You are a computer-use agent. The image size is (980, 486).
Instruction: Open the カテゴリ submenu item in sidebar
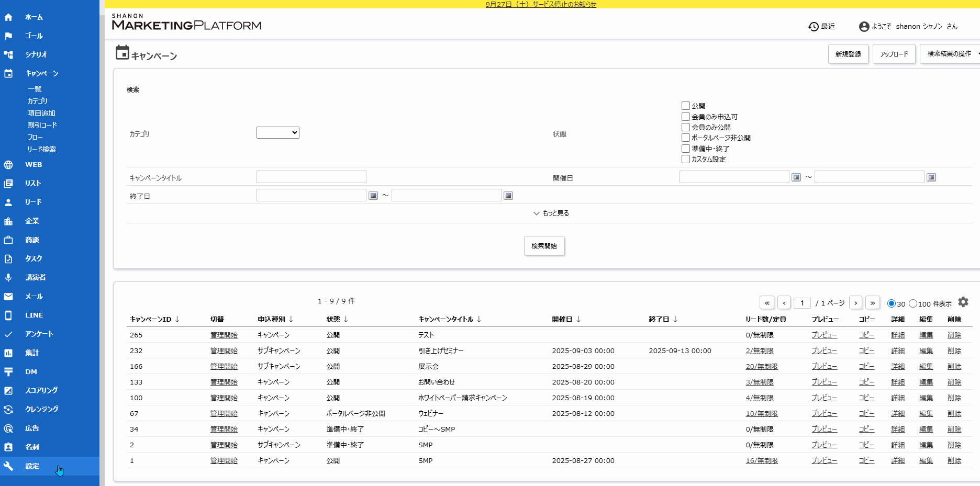pos(38,101)
